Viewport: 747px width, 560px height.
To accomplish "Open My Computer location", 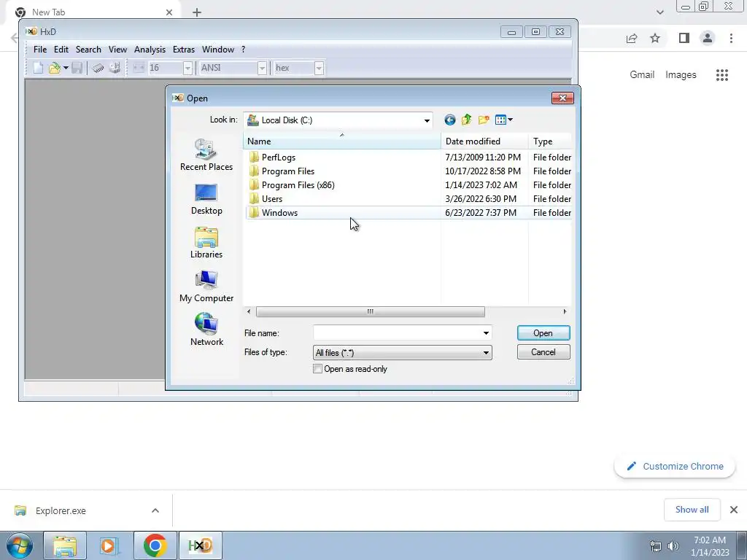I will [206, 287].
